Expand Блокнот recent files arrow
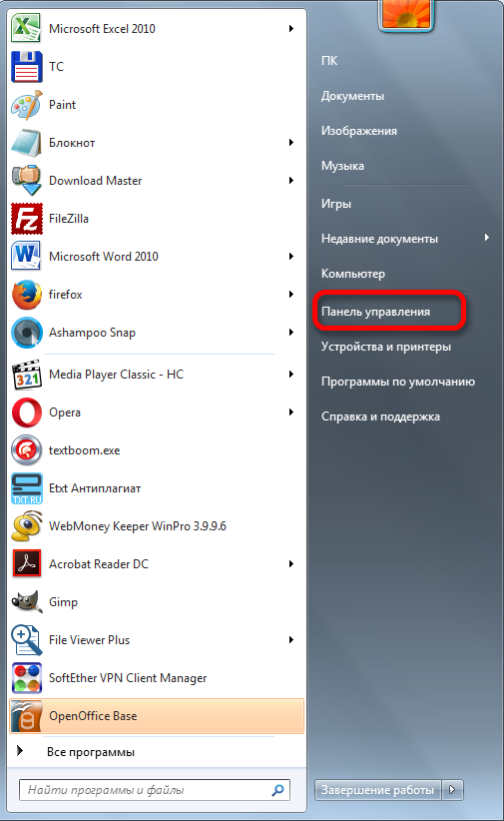The height and width of the screenshot is (821, 504). point(291,143)
